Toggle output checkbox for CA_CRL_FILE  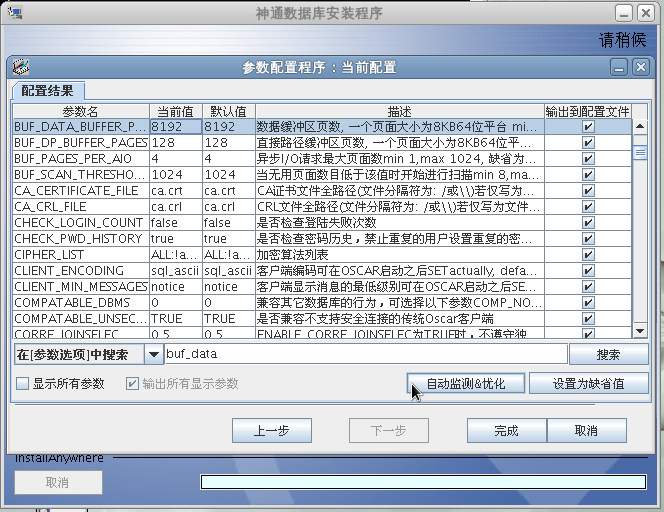588,207
